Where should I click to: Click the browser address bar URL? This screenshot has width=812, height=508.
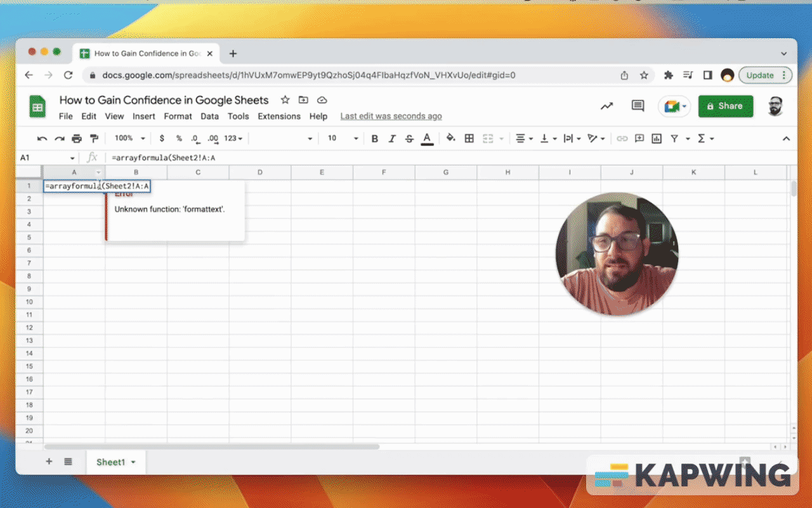(x=309, y=75)
